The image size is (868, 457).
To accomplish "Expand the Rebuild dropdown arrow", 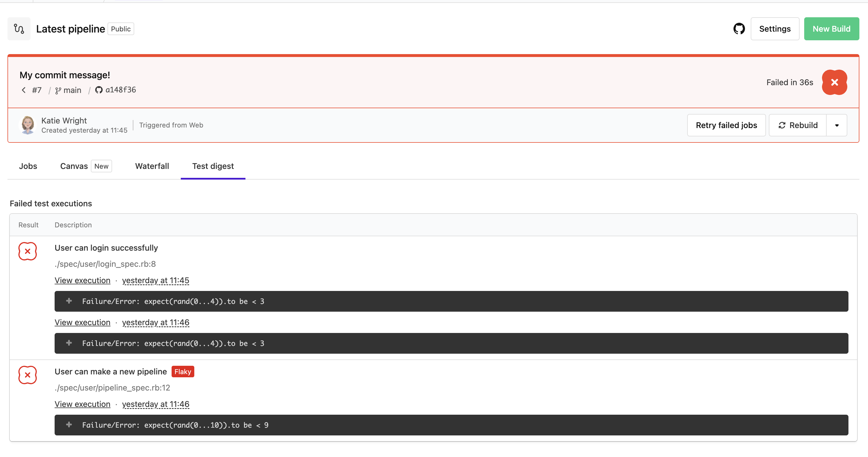I will click(837, 125).
